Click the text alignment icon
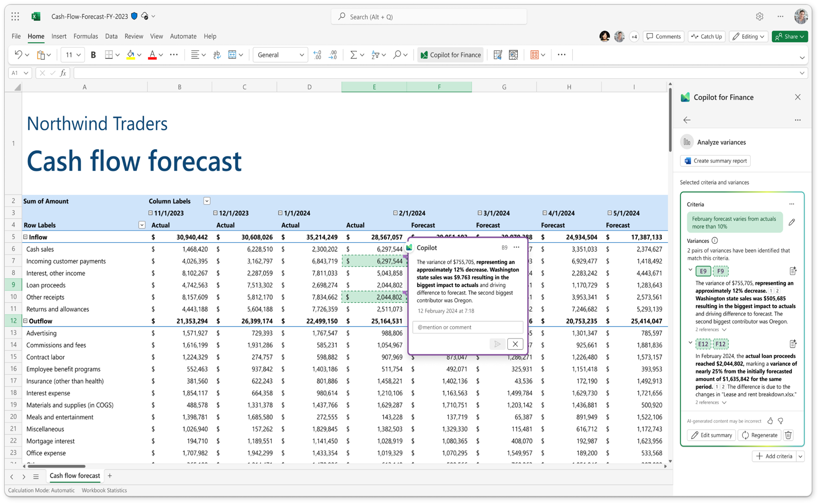 click(x=195, y=55)
